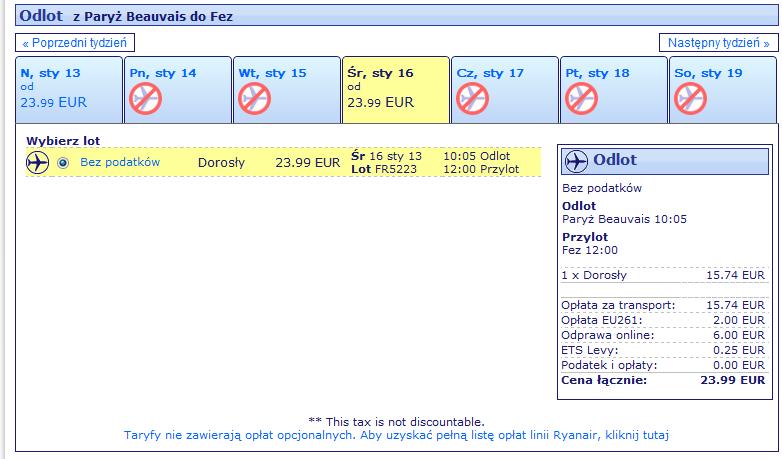
Task: Click the no-flight icon under Cz, sty 17
Action: [472, 99]
